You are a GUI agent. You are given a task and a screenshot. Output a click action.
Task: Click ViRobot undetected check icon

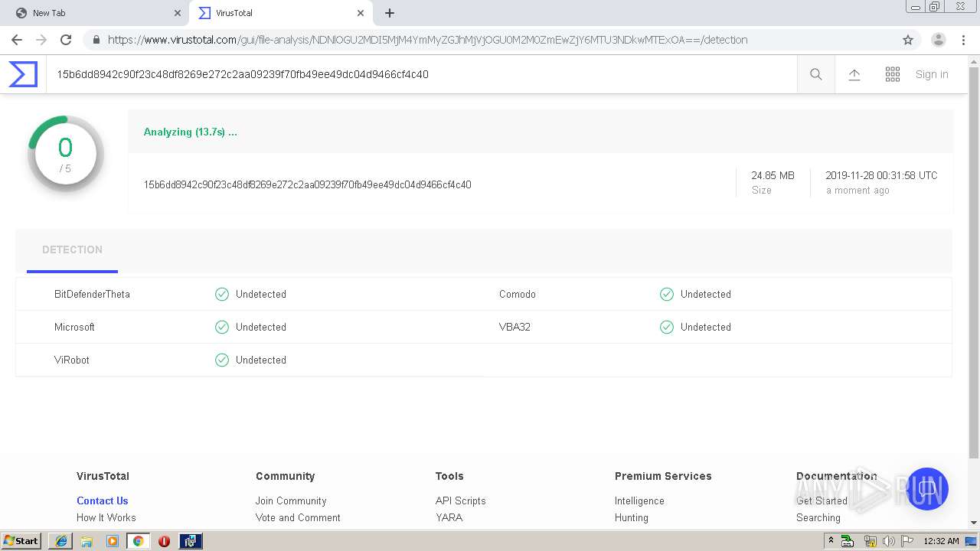coord(222,360)
